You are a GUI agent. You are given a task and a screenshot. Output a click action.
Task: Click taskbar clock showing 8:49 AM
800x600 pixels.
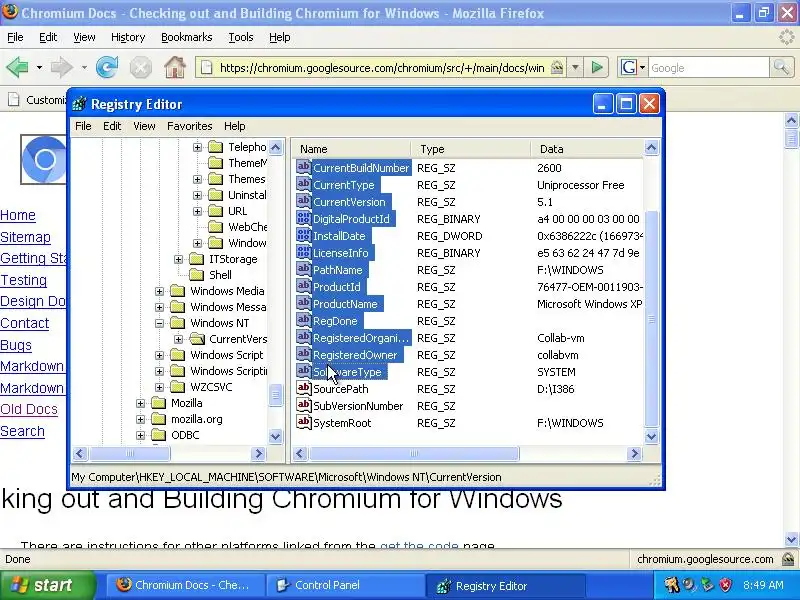point(763,585)
